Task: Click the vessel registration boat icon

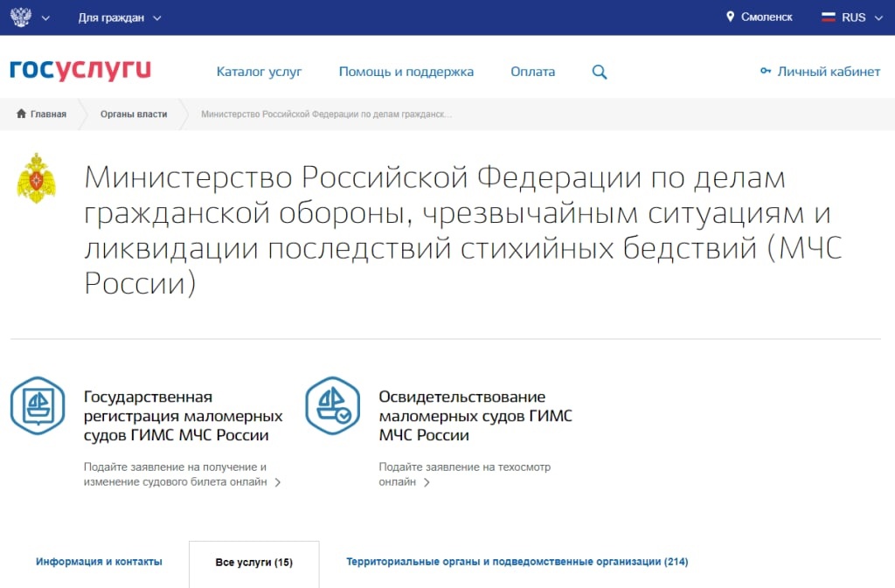Action: pyautogui.click(x=37, y=405)
